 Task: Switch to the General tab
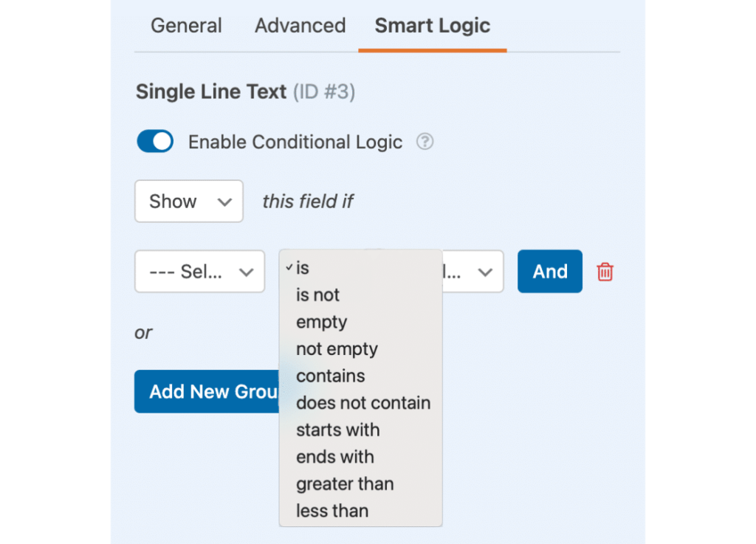click(x=186, y=25)
